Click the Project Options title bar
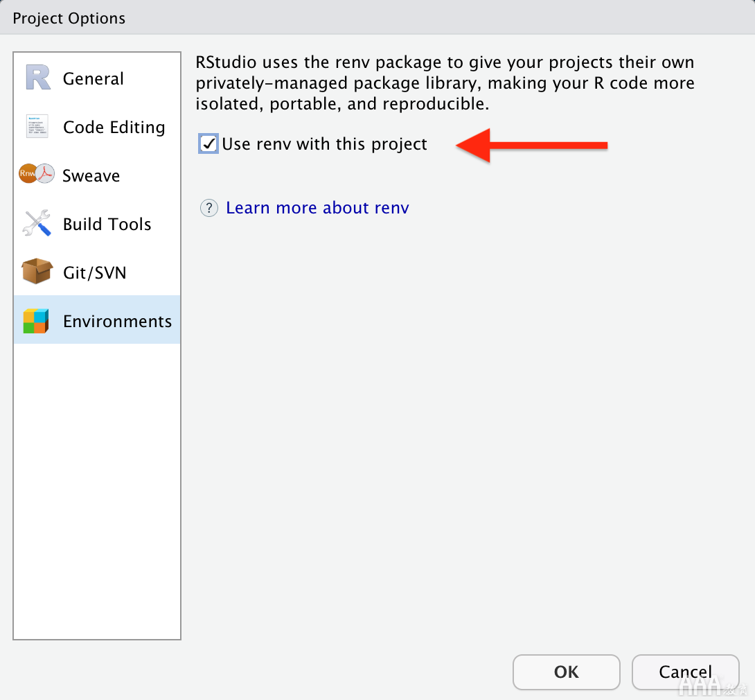755x700 pixels. [377, 17]
